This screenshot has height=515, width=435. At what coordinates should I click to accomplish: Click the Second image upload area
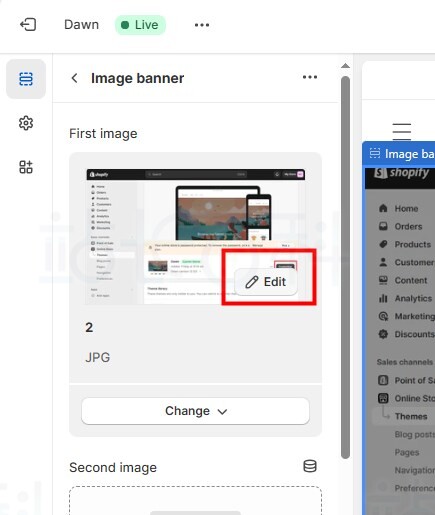(195, 500)
